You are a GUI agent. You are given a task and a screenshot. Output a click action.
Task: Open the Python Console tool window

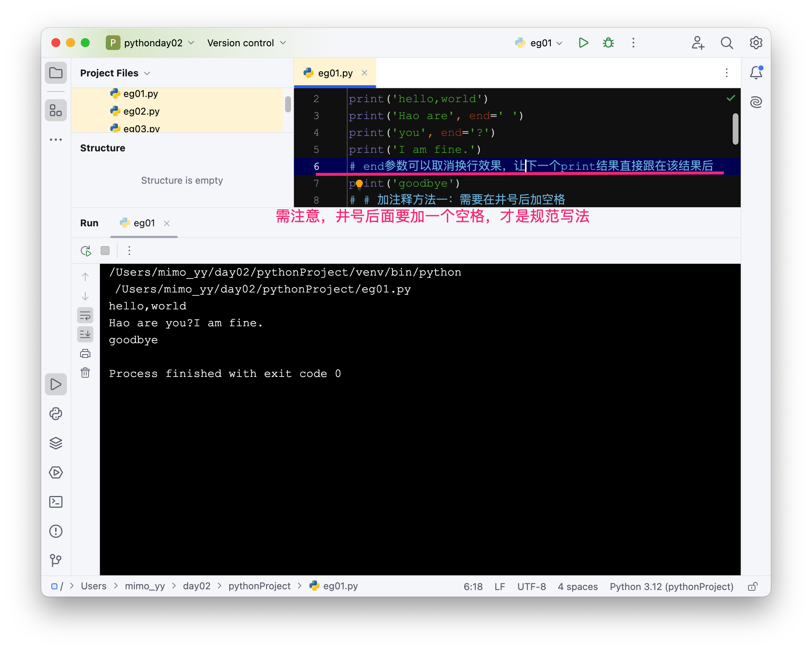pyautogui.click(x=56, y=414)
